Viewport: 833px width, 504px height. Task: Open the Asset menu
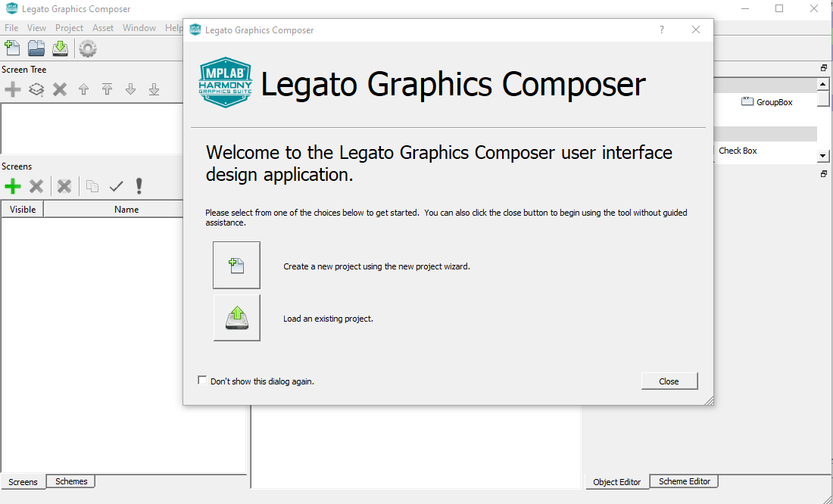pos(103,27)
